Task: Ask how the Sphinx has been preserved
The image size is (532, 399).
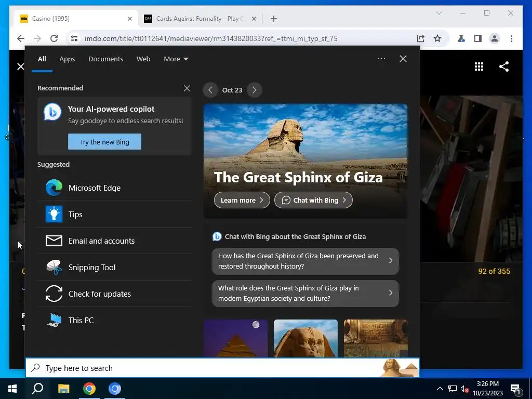Action: click(305, 261)
